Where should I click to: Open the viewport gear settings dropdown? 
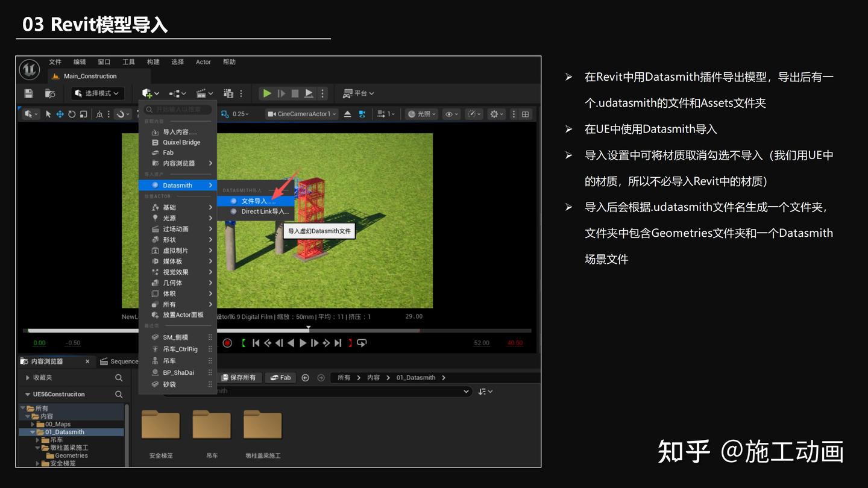click(497, 114)
